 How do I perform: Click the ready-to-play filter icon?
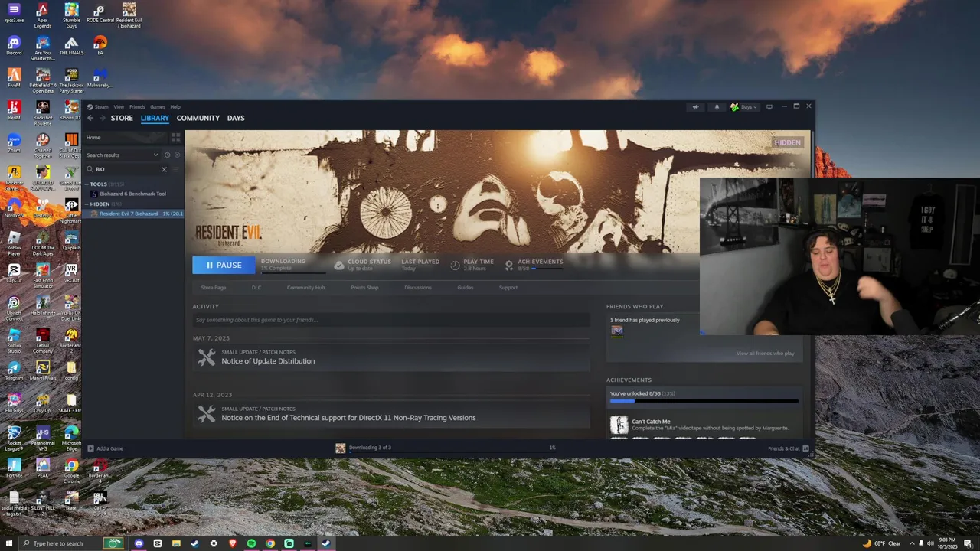point(177,155)
